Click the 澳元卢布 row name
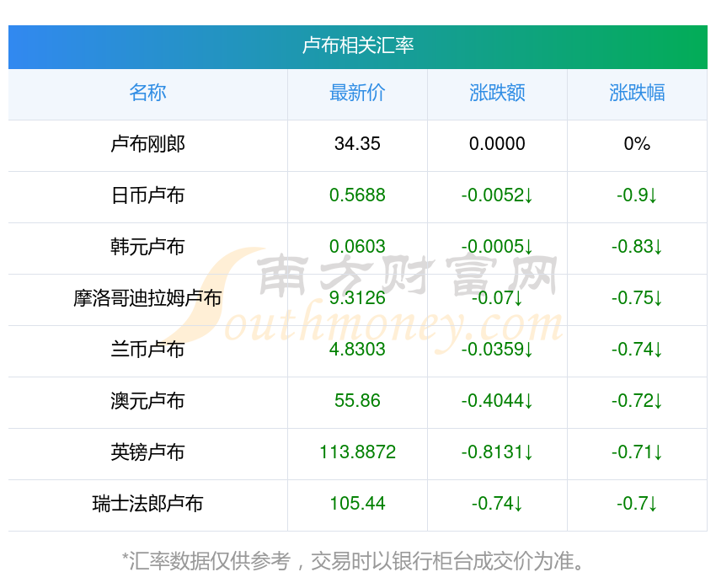The height and width of the screenshot is (588, 716). point(147,401)
